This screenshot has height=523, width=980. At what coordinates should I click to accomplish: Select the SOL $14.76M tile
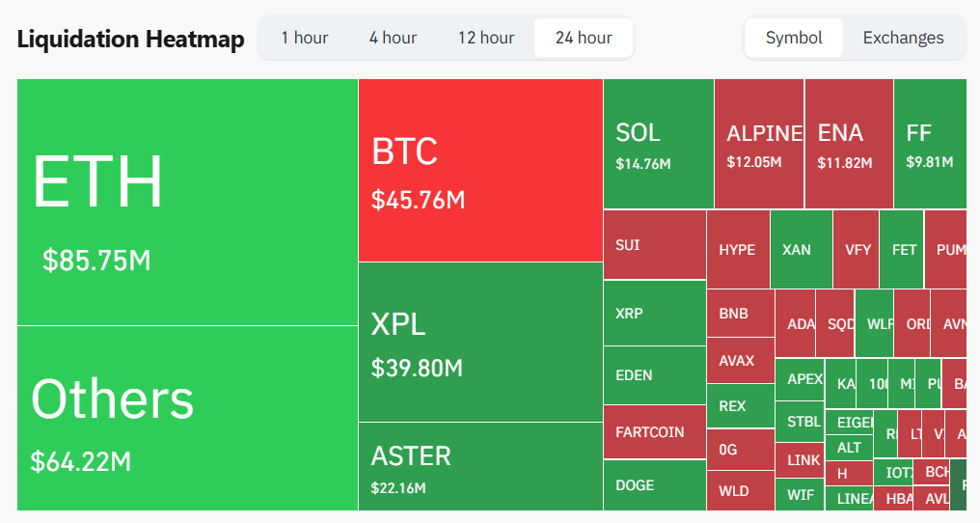(x=659, y=144)
